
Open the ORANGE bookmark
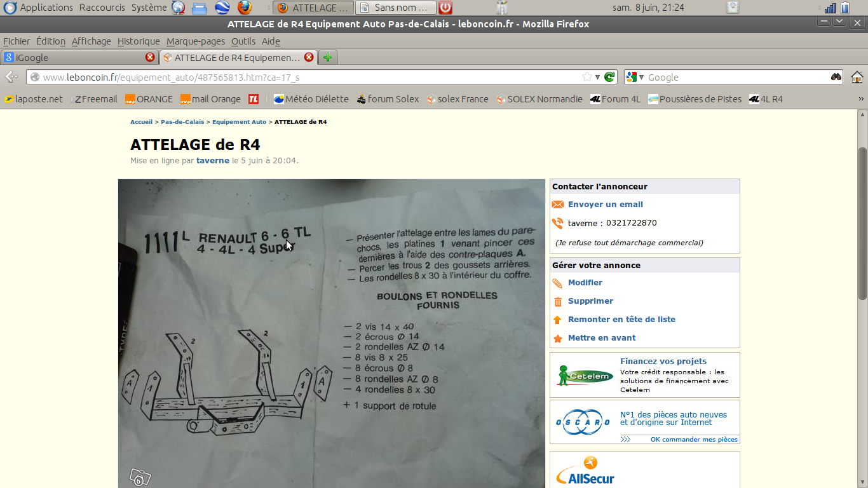(x=149, y=99)
